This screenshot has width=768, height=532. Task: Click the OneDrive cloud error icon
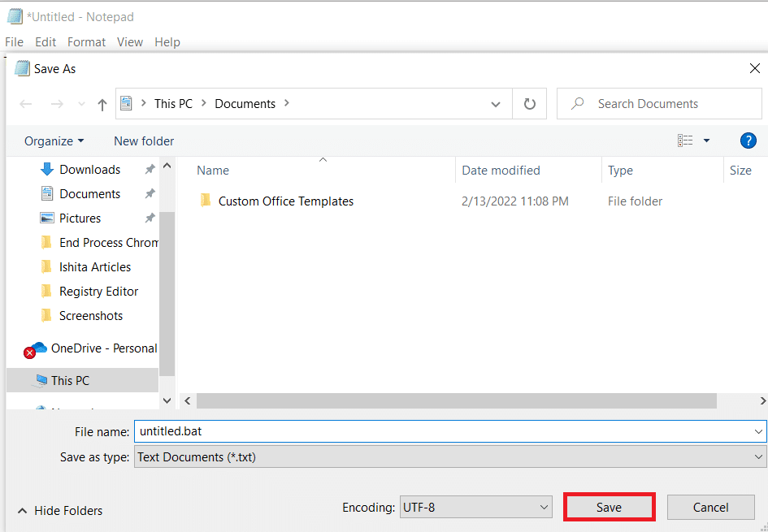(34, 349)
